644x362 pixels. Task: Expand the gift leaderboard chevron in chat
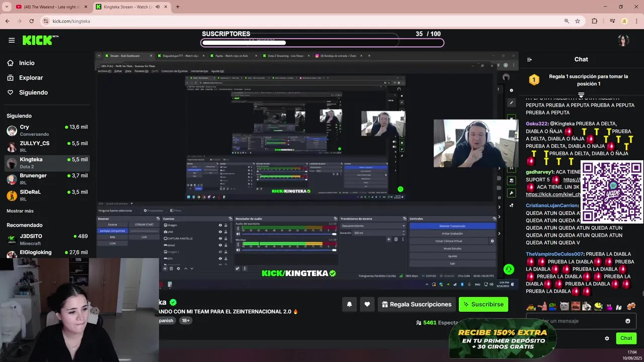pos(581,94)
